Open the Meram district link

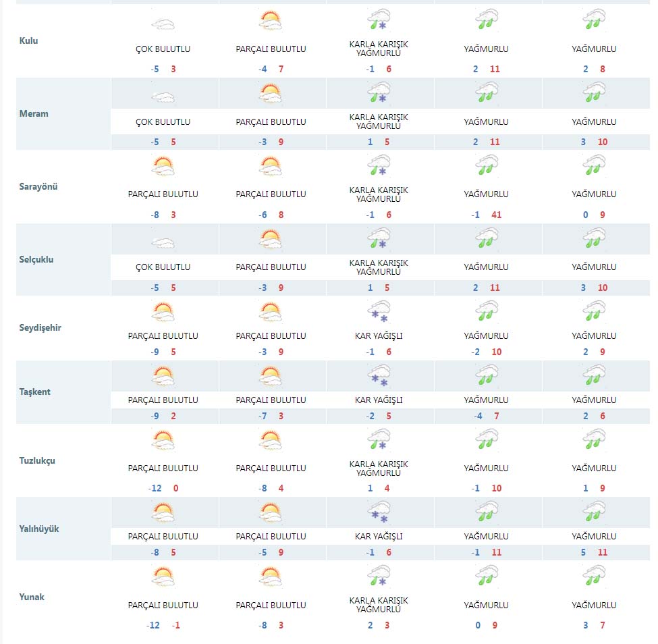pos(34,114)
